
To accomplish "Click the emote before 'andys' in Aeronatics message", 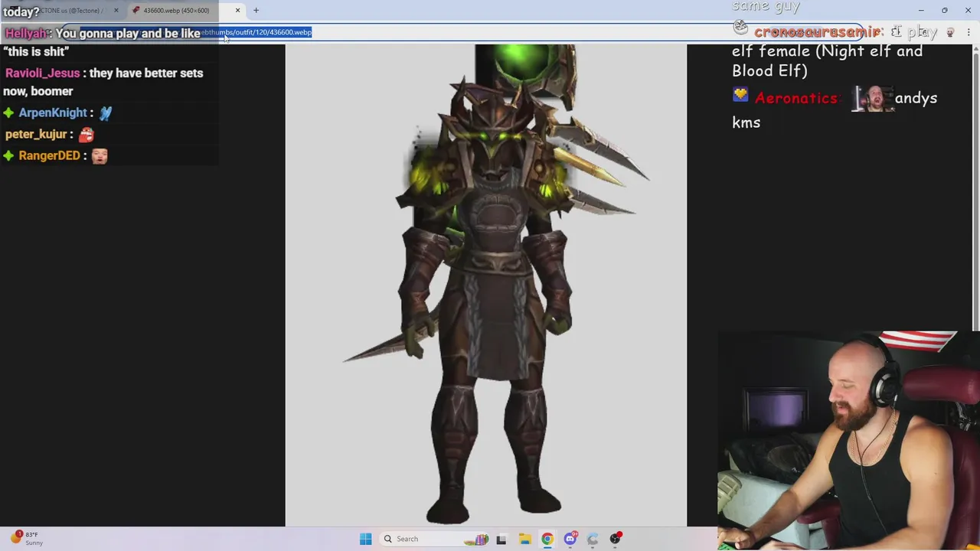I will pyautogui.click(x=873, y=98).
